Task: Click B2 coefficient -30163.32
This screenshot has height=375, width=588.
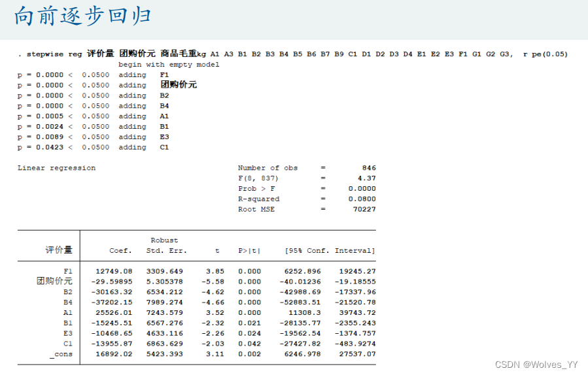Action: pos(112,292)
